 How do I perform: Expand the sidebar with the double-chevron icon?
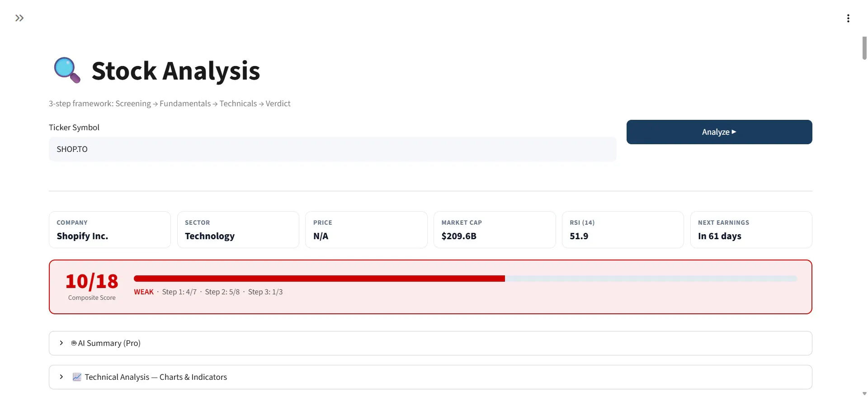pos(19,18)
